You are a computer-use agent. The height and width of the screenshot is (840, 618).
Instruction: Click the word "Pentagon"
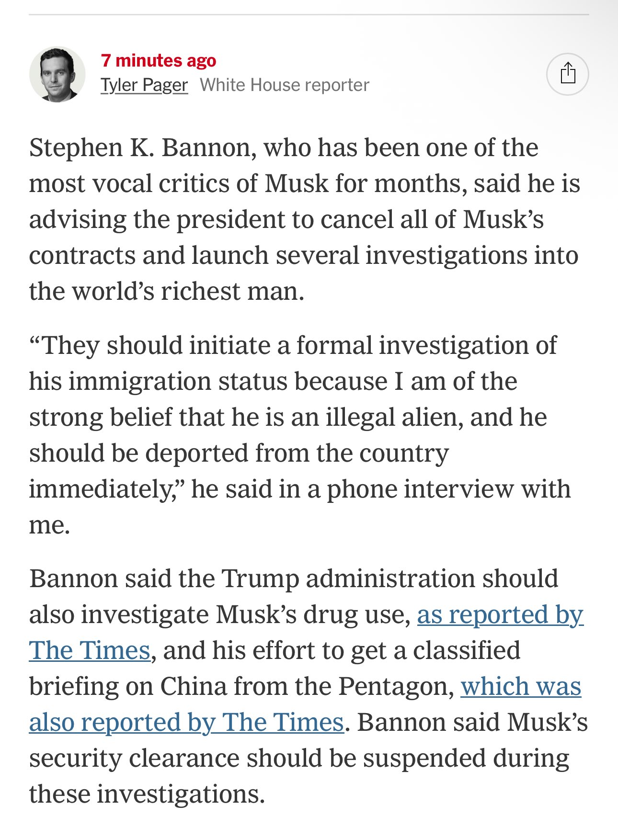click(396, 687)
